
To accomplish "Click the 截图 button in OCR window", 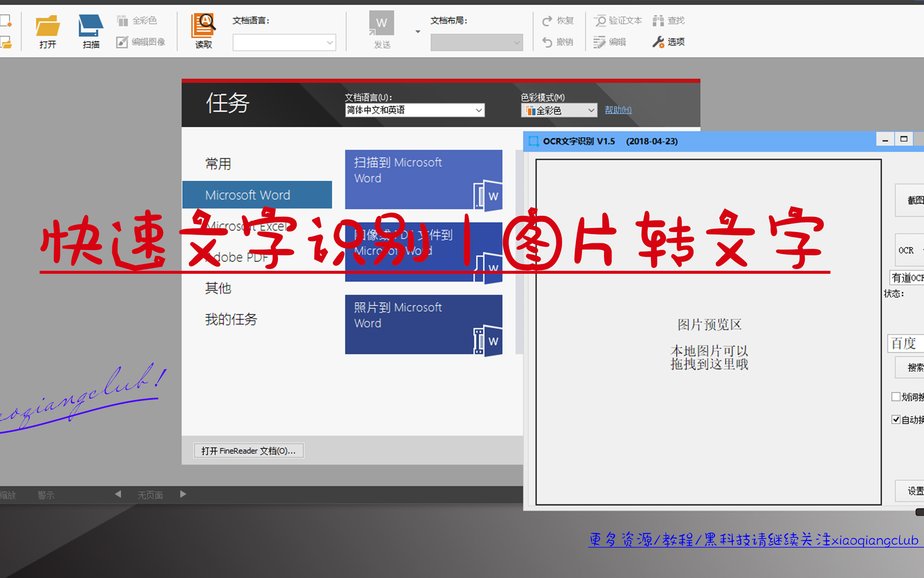I will pyautogui.click(x=910, y=200).
